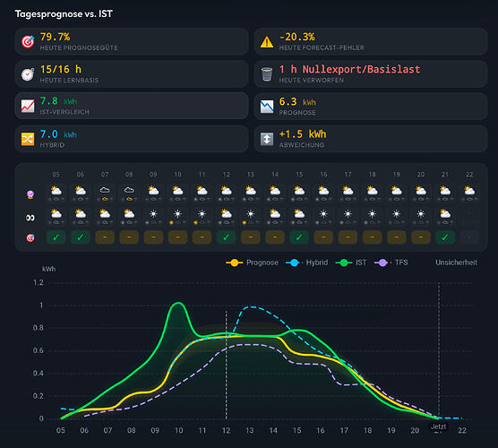Click the trash can icon beside Heute Verworfen

point(267,74)
